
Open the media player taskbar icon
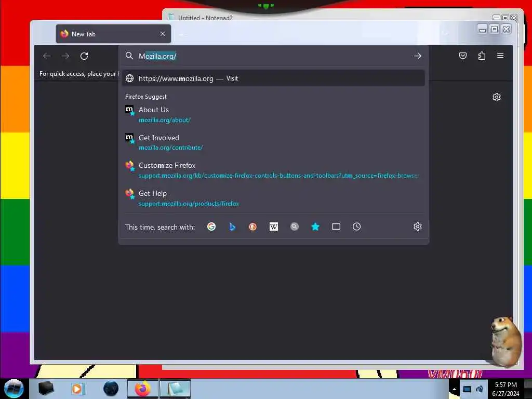(x=77, y=389)
